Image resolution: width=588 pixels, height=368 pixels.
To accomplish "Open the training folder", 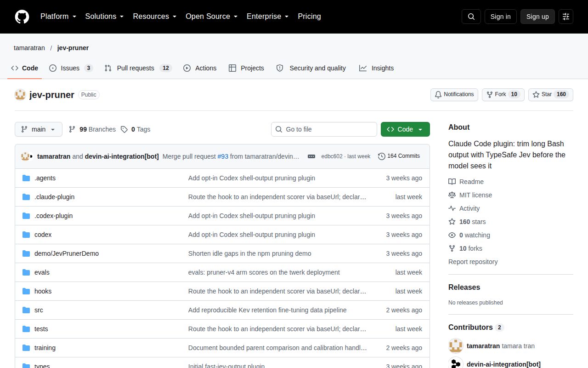I will pos(45,348).
